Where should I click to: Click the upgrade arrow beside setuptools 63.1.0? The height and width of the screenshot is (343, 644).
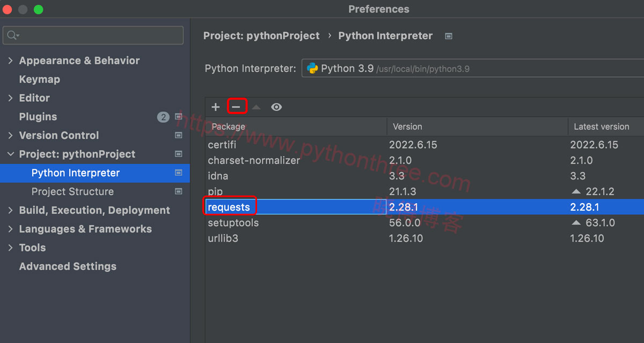tap(576, 222)
